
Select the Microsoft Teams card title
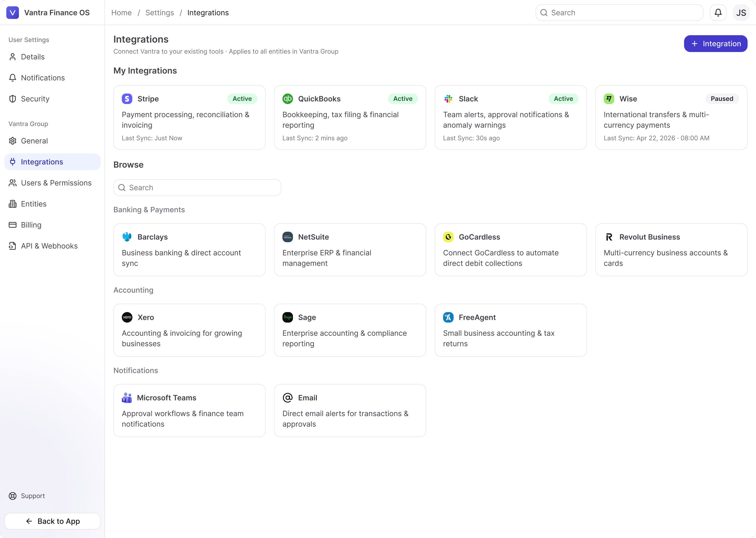166,397
